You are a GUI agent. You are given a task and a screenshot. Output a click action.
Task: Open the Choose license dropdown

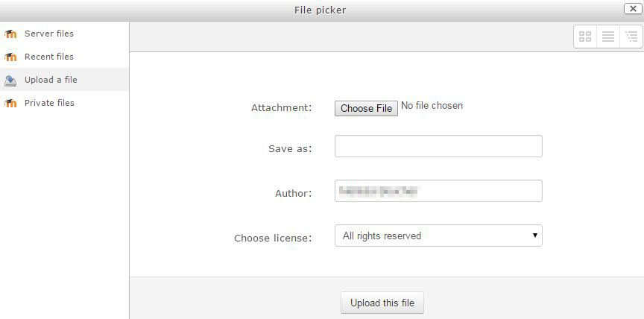(x=438, y=236)
